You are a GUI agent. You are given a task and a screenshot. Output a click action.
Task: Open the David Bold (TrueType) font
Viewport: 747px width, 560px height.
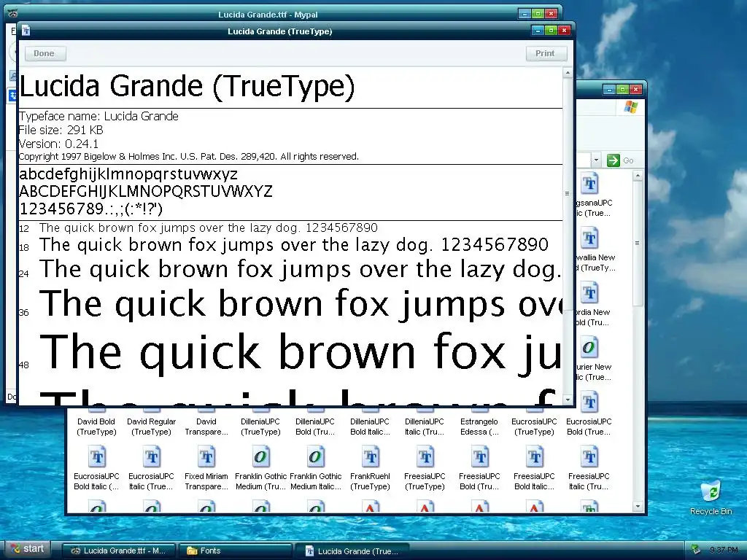(96, 426)
